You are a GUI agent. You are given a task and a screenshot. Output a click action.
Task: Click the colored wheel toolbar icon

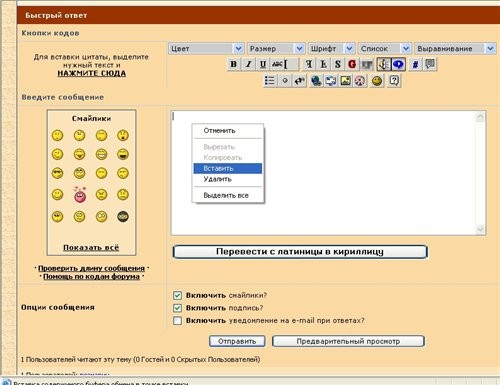[360, 81]
